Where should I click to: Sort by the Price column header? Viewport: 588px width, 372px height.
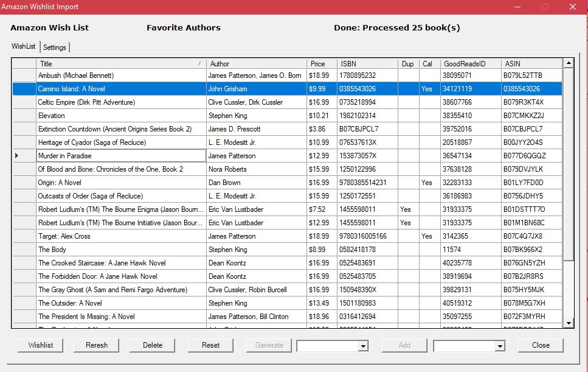coord(322,63)
